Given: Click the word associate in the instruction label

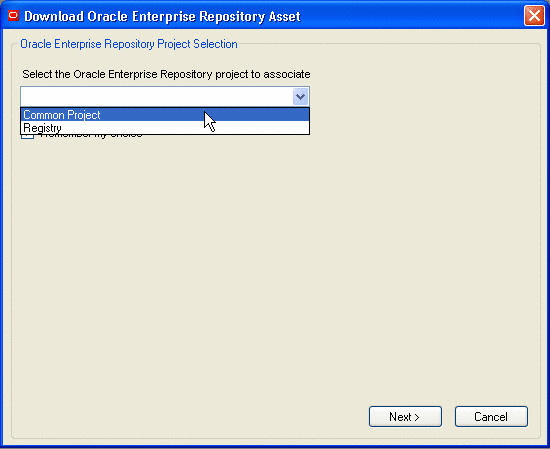Looking at the screenshot, I should tap(287, 74).
